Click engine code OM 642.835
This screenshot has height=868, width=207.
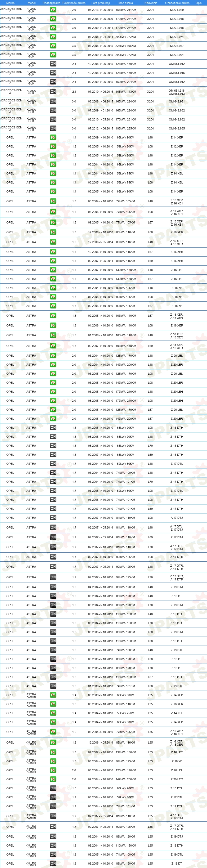click(x=177, y=128)
